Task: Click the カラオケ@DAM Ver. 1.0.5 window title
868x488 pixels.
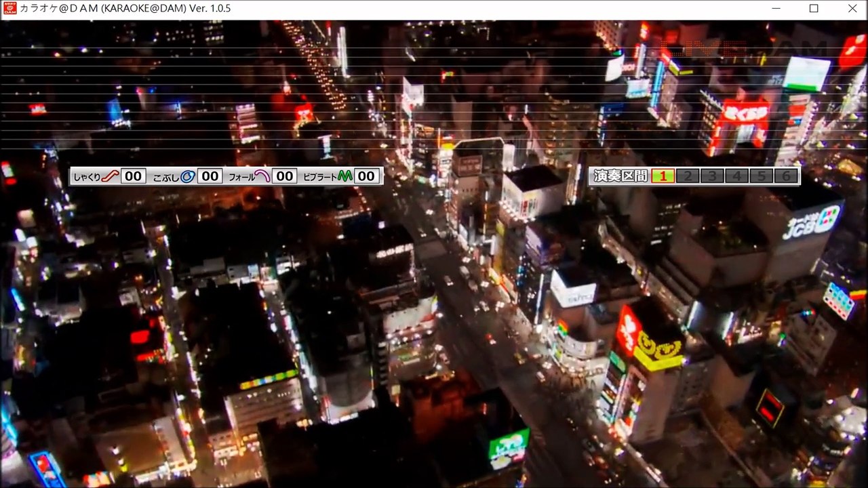Action: click(125, 9)
